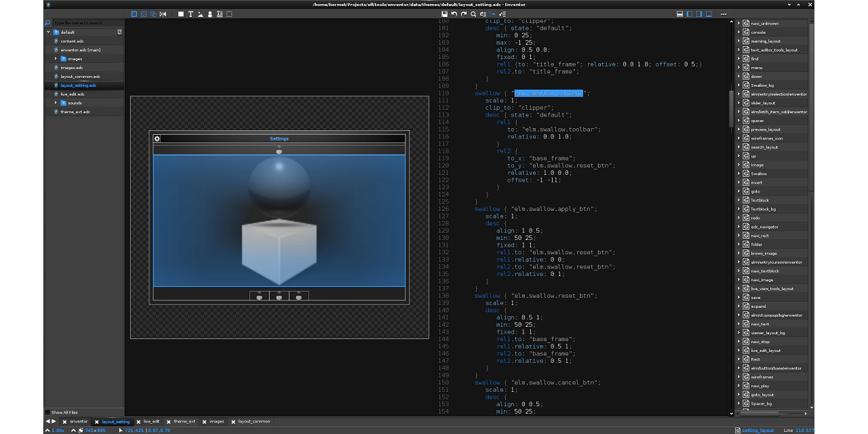This screenshot has width=868, height=434.
Task: Expand the sounds folder in file tree
Action: 56,103
